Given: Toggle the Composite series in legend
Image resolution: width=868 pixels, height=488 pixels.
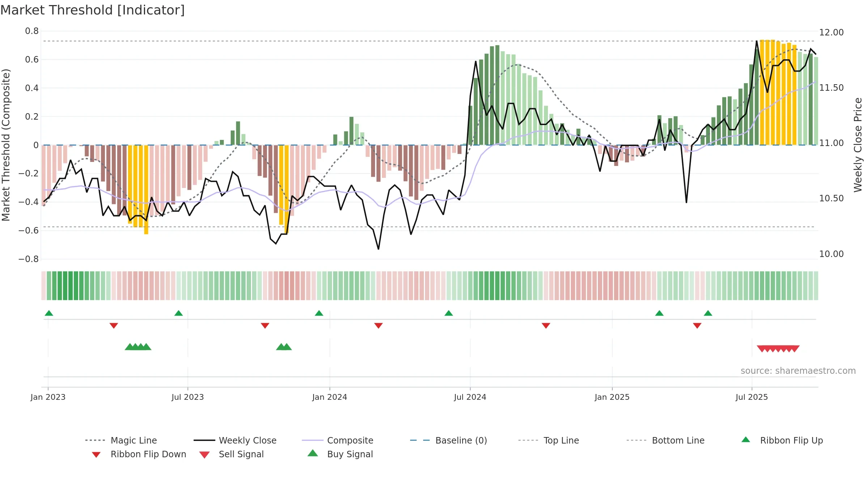Looking at the screenshot, I should click(x=337, y=440).
